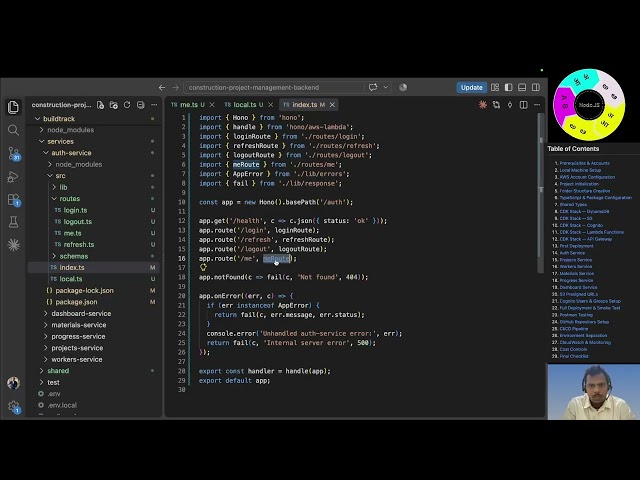
Task: Open changes compare icon in editor toolbar
Action: 496,105
